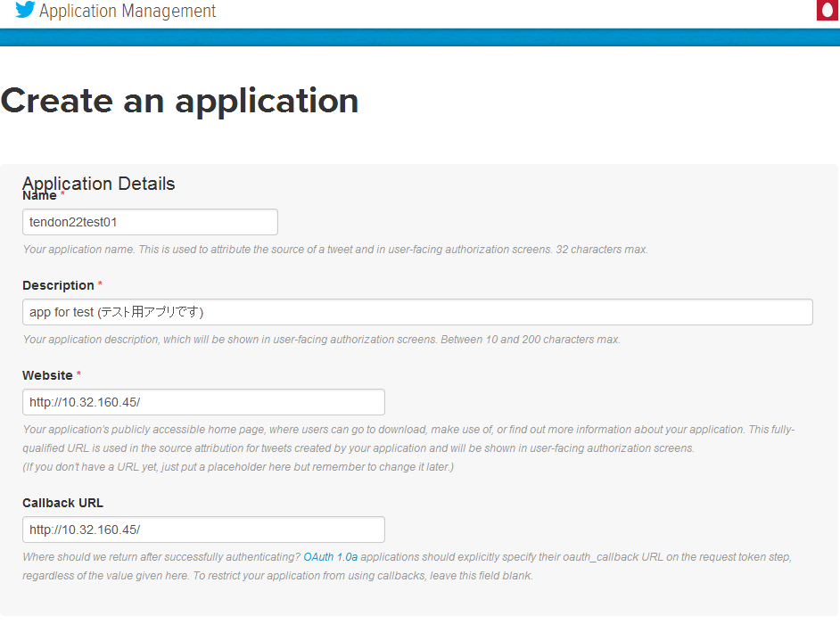Image resolution: width=840 pixels, height=624 pixels.
Task: Select the Website URL input field
Action: (x=203, y=402)
